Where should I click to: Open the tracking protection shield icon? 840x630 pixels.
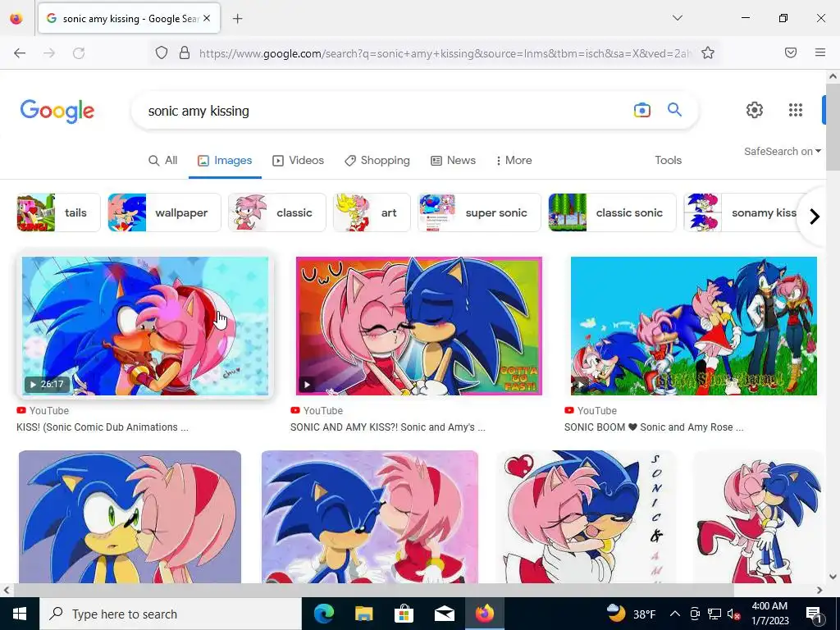point(162,52)
